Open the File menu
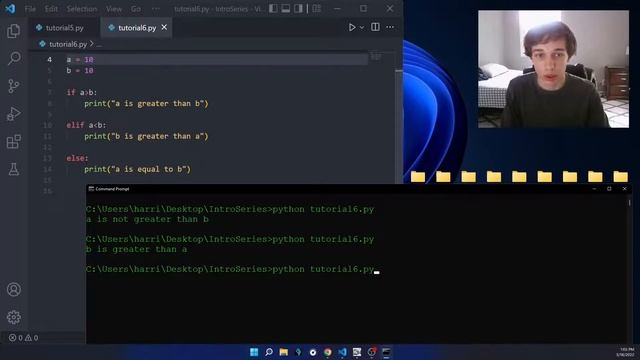The image size is (640, 360). coord(30,9)
